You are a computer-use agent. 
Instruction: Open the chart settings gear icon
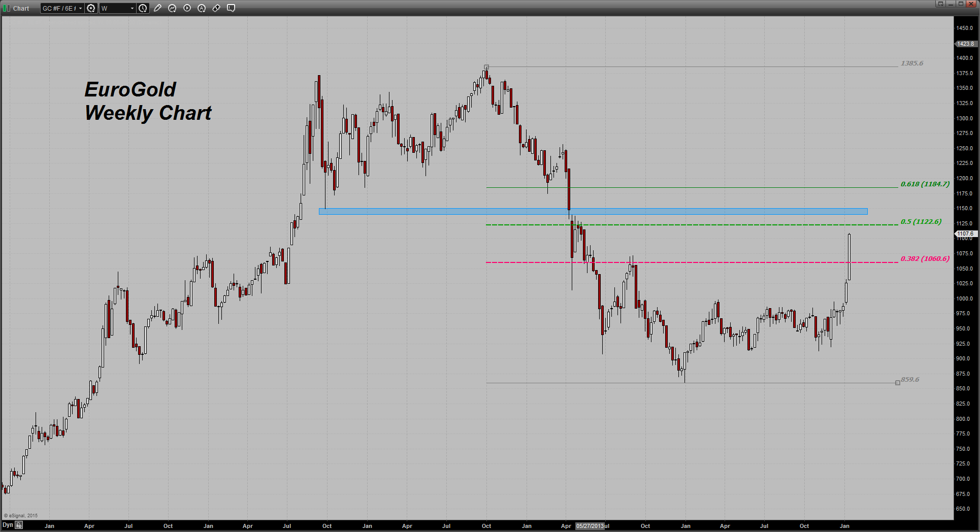91,8
